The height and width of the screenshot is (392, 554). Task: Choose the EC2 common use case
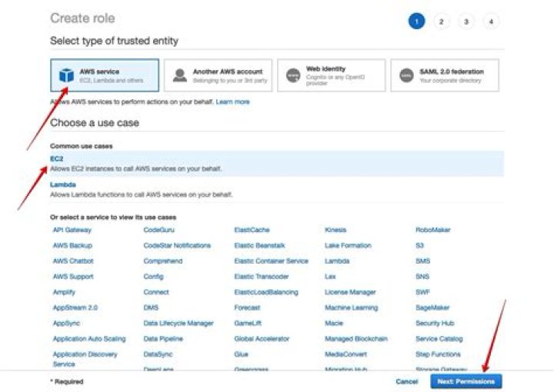(x=57, y=158)
